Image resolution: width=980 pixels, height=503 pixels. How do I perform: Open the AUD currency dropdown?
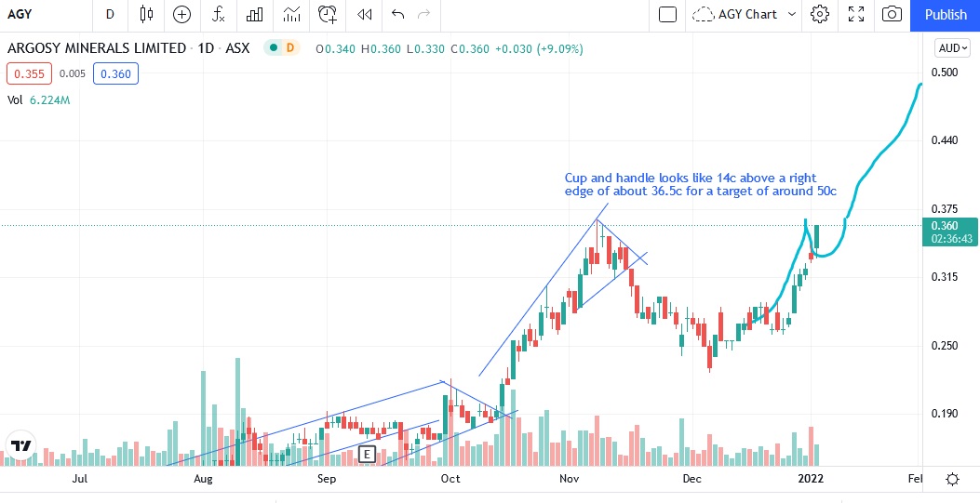[953, 48]
